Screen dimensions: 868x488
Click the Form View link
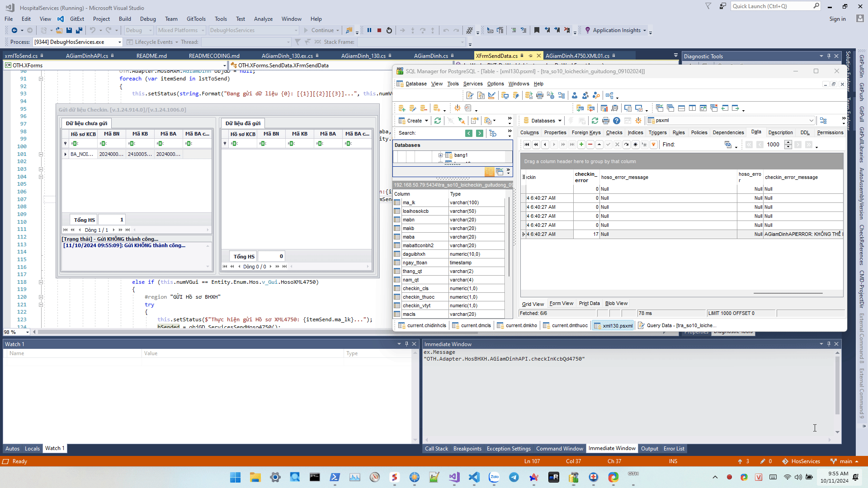(x=561, y=304)
